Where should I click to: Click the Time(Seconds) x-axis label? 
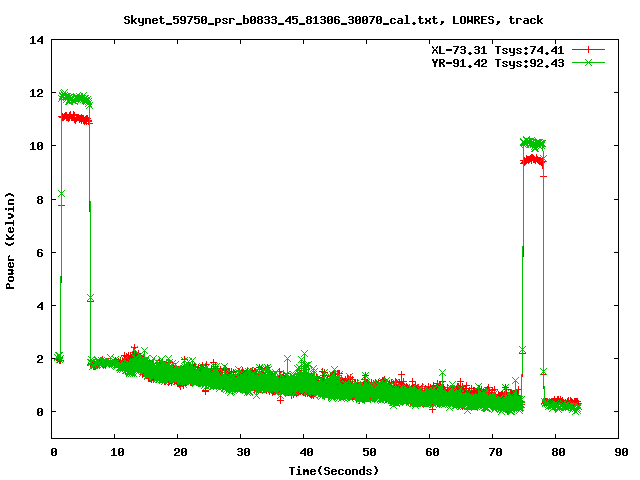click(333, 471)
